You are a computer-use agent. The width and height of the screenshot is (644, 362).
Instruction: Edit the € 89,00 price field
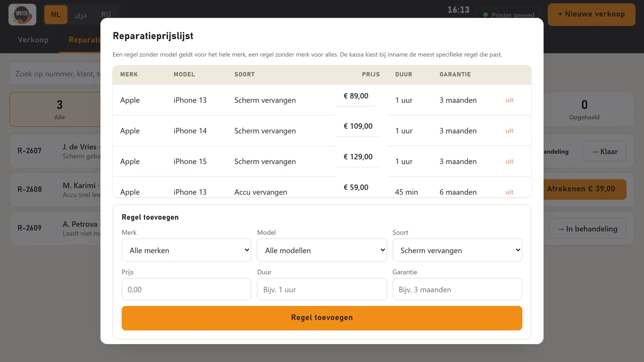coord(356,96)
